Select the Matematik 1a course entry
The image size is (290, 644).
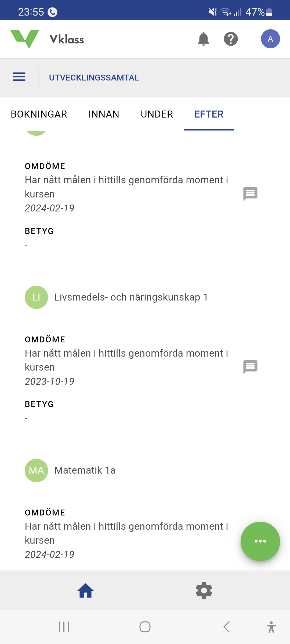[x=85, y=470]
